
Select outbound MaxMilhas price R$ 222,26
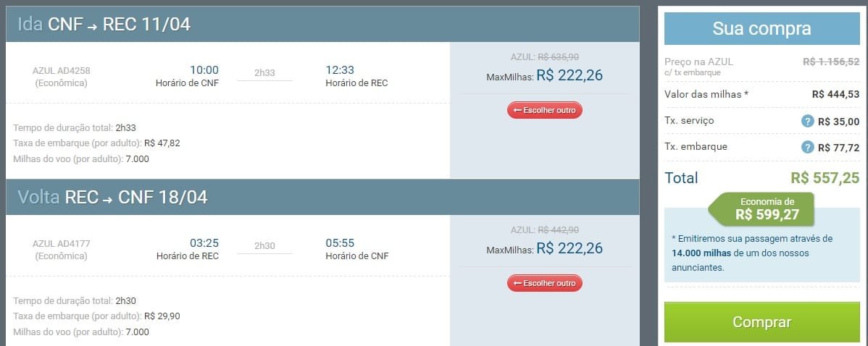pyautogui.click(x=569, y=75)
